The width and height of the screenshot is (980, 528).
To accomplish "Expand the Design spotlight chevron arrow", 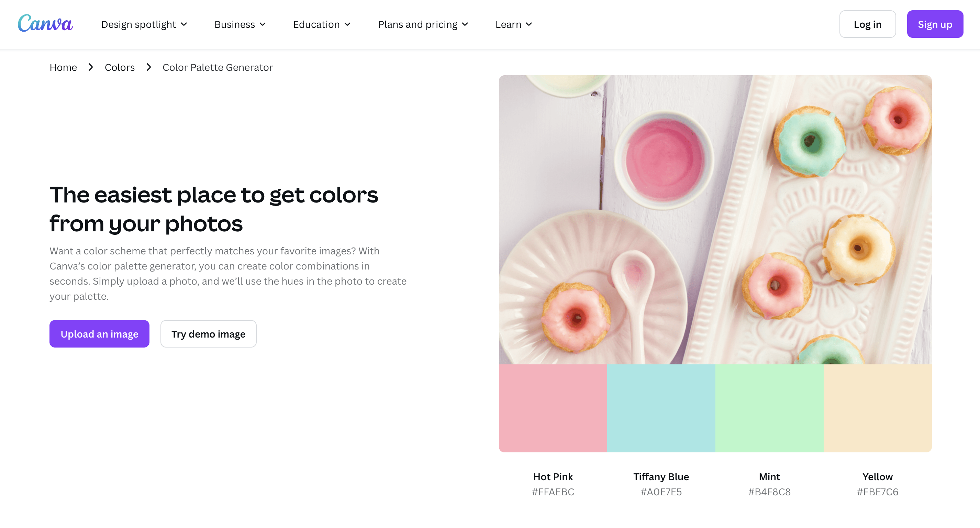I will coord(184,24).
